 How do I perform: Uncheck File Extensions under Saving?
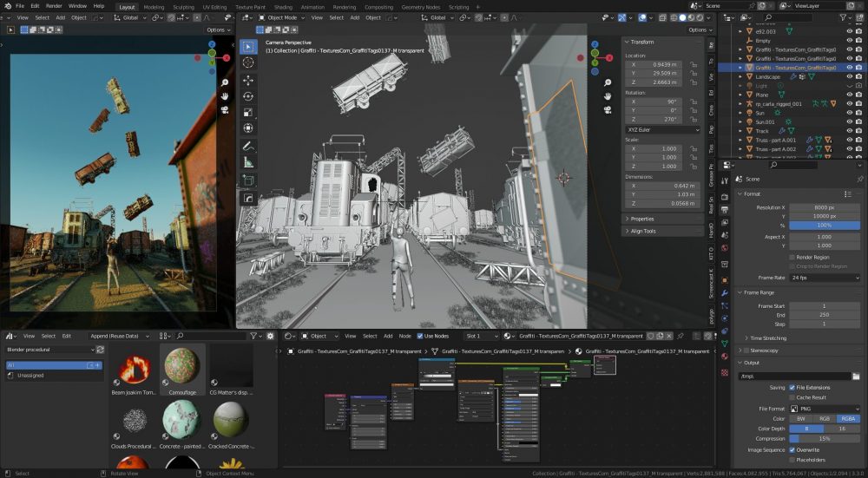[x=792, y=388]
